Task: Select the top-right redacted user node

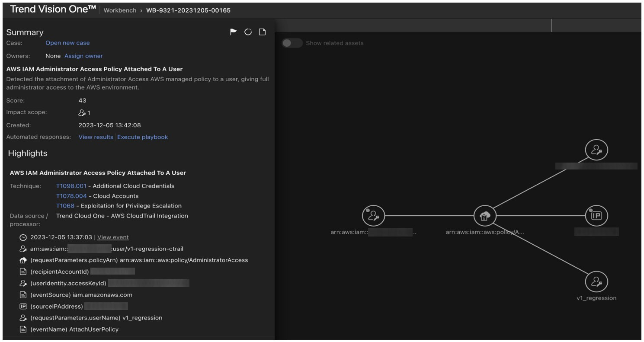Action: (596, 150)
